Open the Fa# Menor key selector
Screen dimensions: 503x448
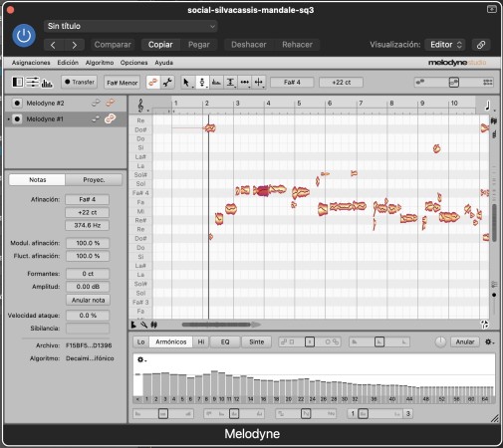[x=122, y=83]
